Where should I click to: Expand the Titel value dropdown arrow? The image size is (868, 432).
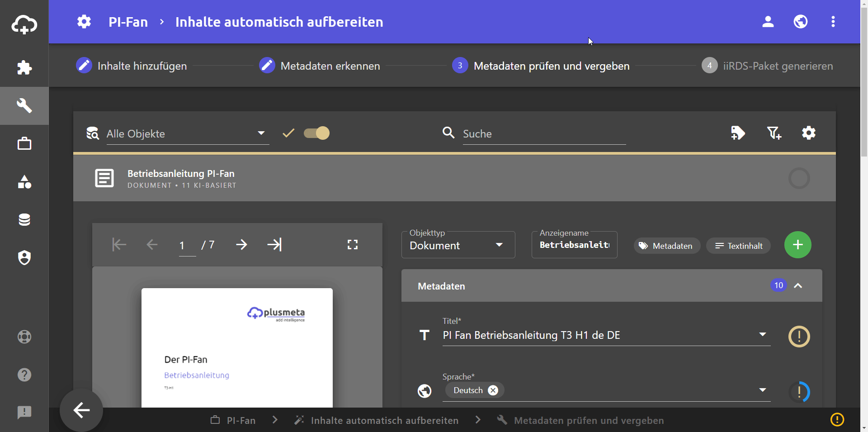[x=763, y=335]
